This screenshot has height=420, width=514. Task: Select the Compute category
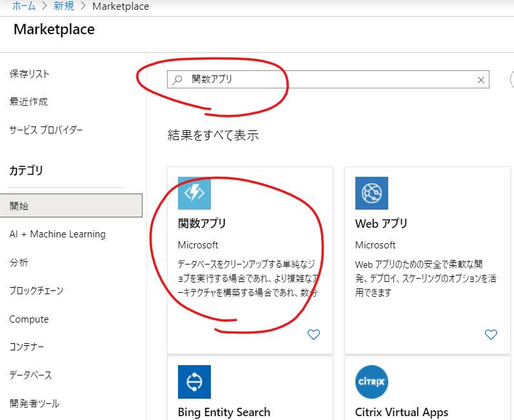click(x=29, y=319)
